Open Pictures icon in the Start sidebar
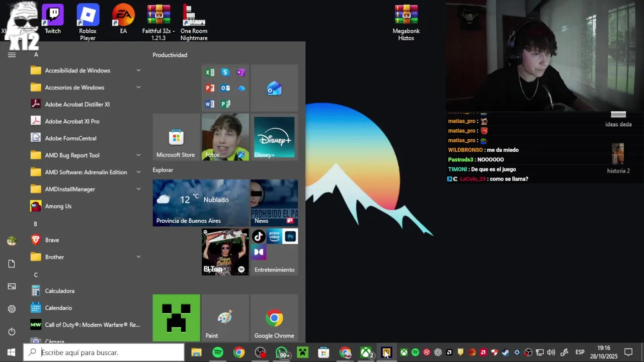 point(12,287)
